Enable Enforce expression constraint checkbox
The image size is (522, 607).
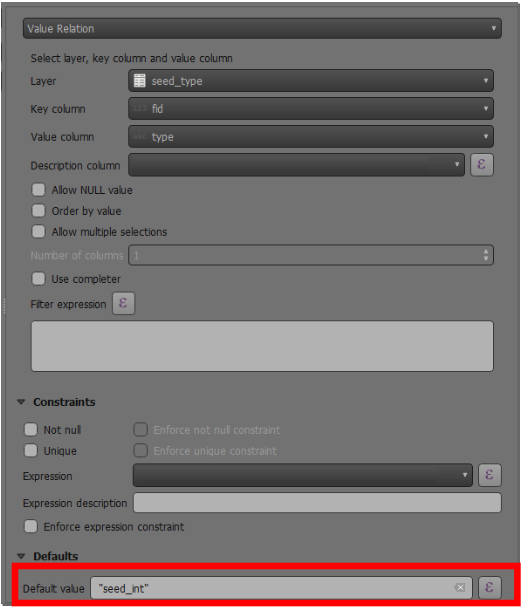click(31, 526)
